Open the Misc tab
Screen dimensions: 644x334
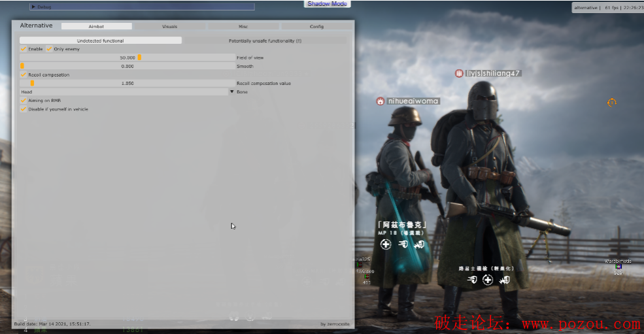point(243,26)
